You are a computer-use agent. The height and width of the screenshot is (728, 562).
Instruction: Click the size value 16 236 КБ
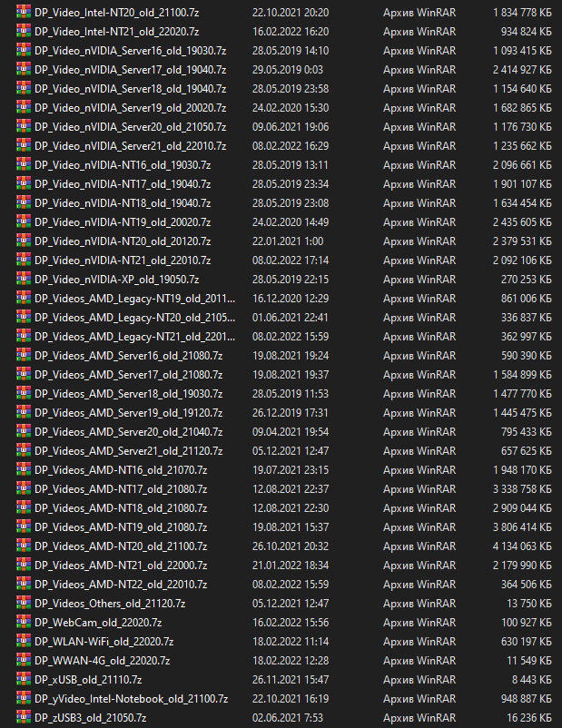[529, 717]
